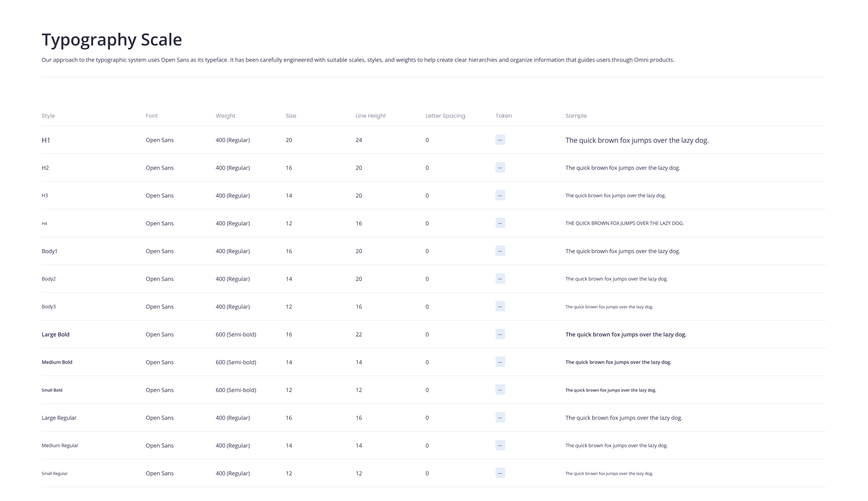Click the Large Regular sample sentence

(x=624, y=418)
